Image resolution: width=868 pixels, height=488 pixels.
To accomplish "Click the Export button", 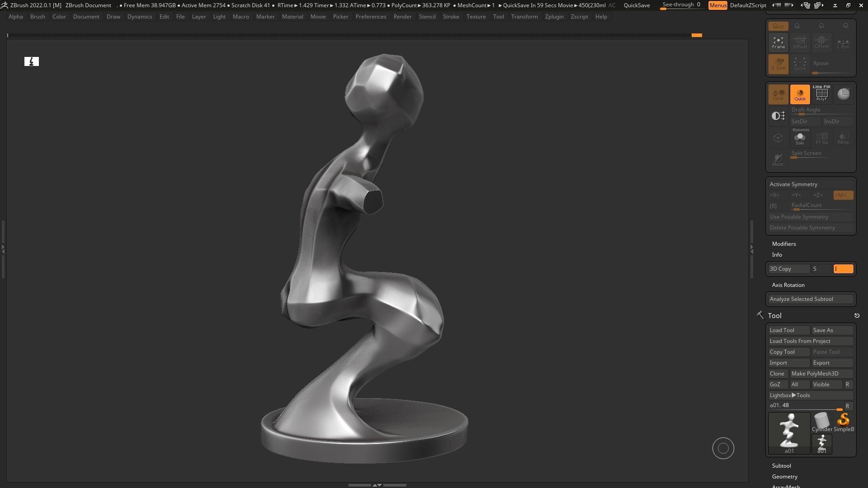I will pyautogui.click(x=832, y=363).
